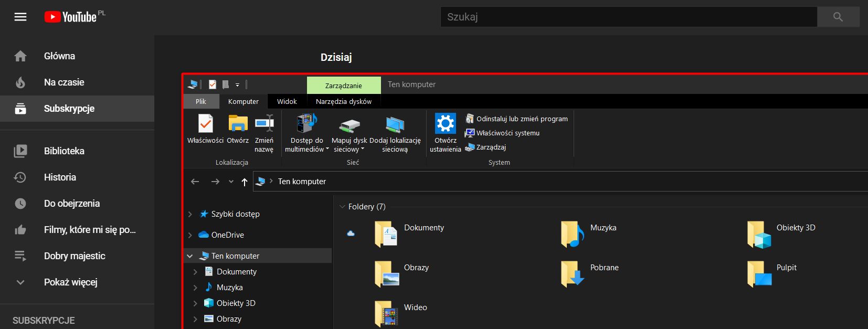Click the Explorer computer title icon
Viewport: 868px width, 329px height.
pyautogui.click(x=193, y=84)
